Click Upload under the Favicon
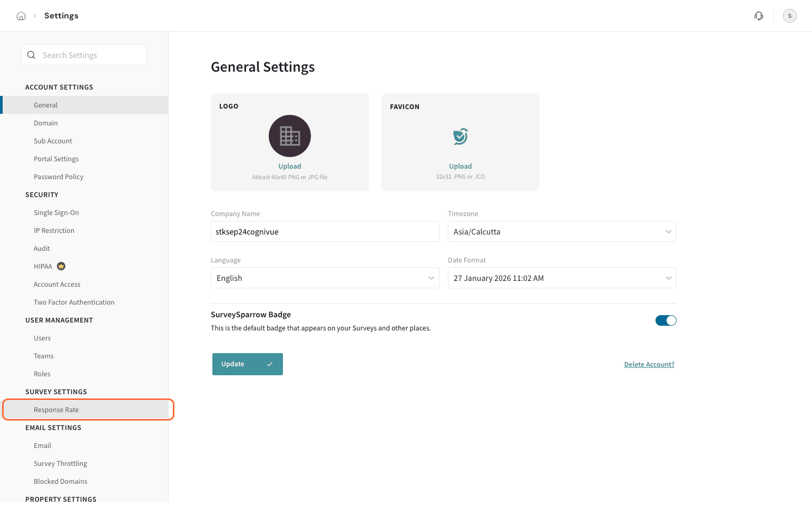812x507 pixels. (x=461, y=167)
